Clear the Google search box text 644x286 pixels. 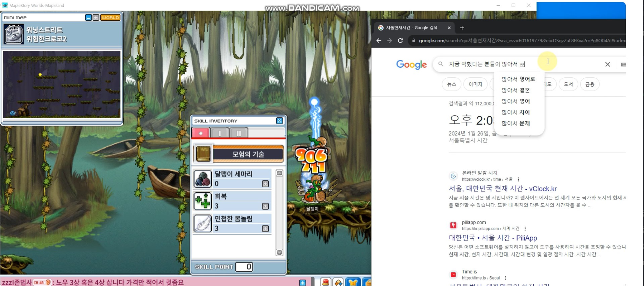[x=607, y=64]
